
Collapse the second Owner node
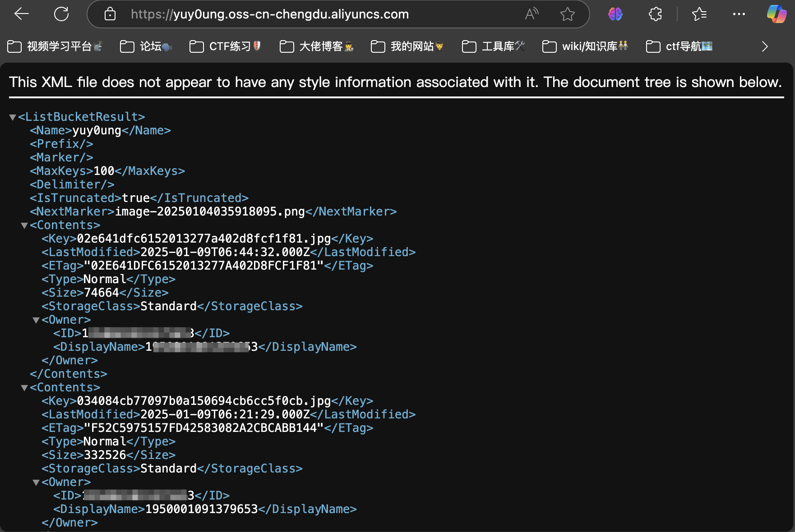pyautogui.click(x=36, y=482)
